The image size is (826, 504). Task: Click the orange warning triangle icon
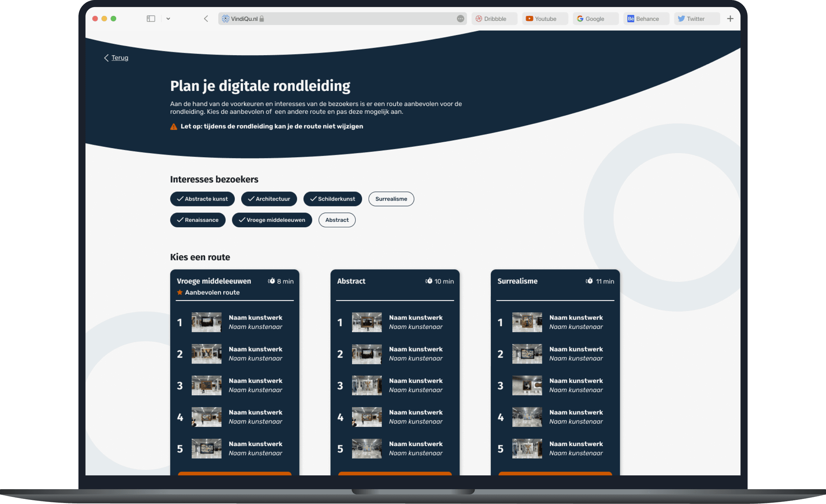point(173,127)
